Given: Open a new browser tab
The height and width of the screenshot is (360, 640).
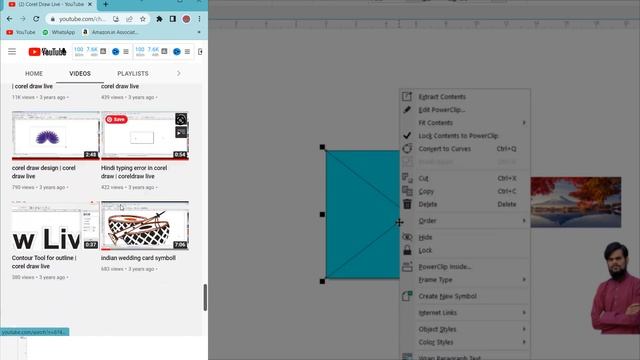Looking at the screenshot, I should click(x=106, y=4).
